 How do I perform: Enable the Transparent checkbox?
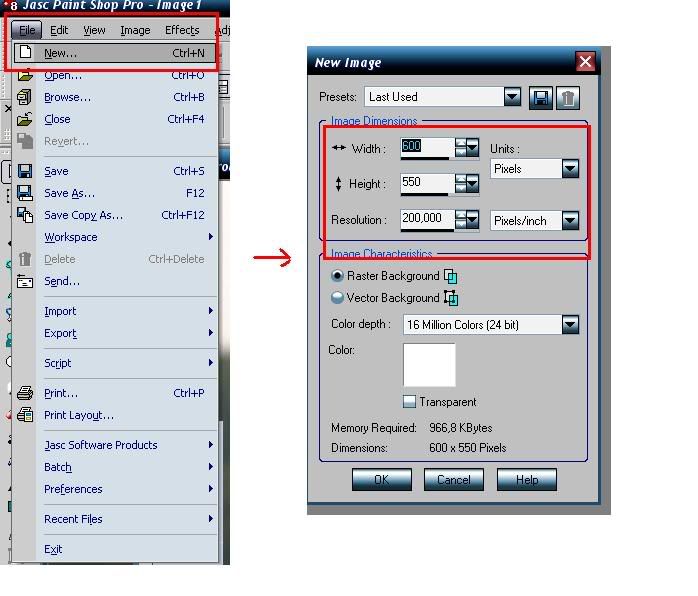click(x=409, y=401)
